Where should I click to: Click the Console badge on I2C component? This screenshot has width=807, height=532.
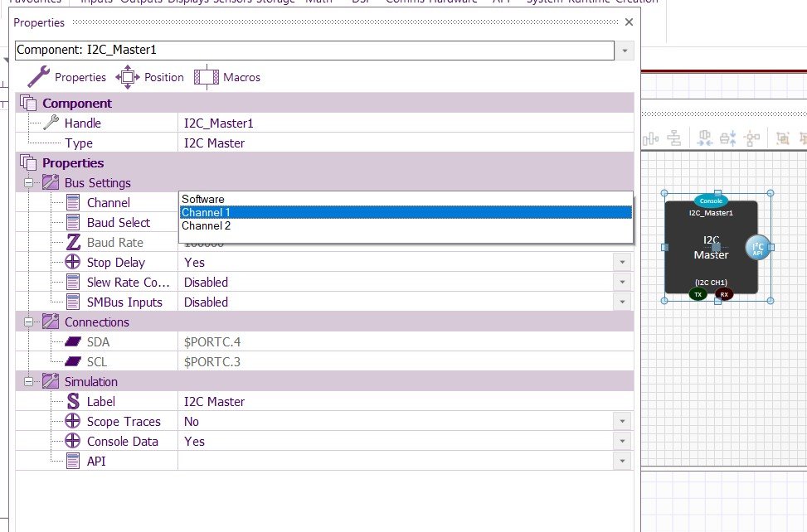(x=712, y=201)
